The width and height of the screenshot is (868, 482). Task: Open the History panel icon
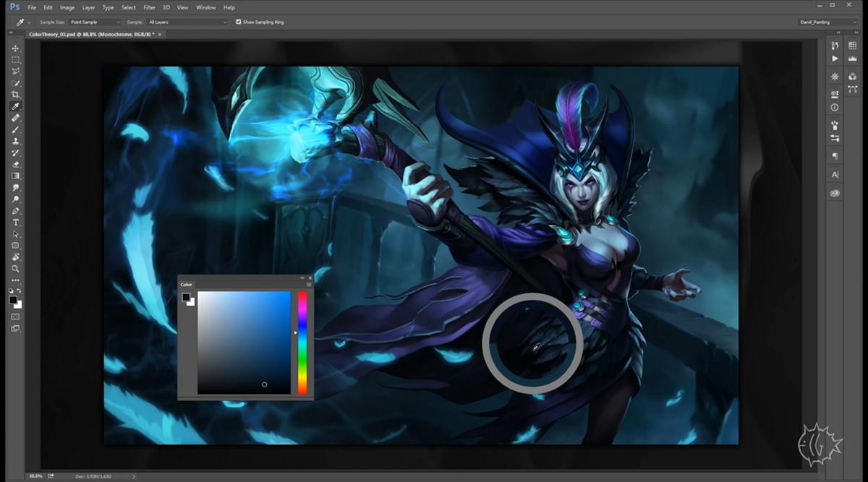(x=835, y=46)
